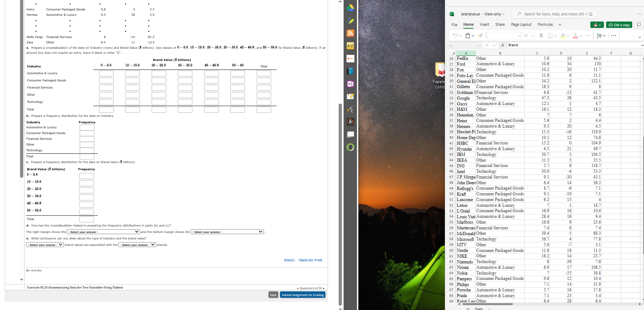Expand more ribbon tabs chevron after Formulas
The width and height of the screenshot is (644, 310).
560,25
